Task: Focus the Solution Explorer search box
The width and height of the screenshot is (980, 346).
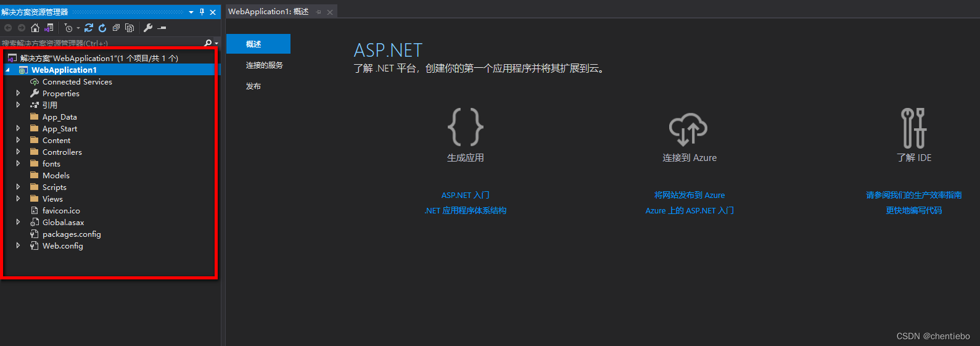Action: (102, 43)
